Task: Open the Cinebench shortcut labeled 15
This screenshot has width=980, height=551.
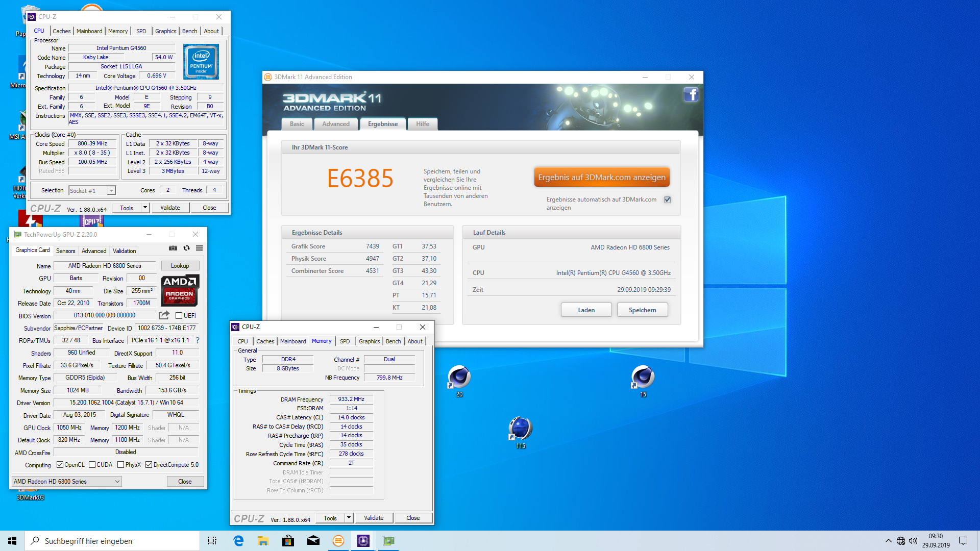Action: 643,382
